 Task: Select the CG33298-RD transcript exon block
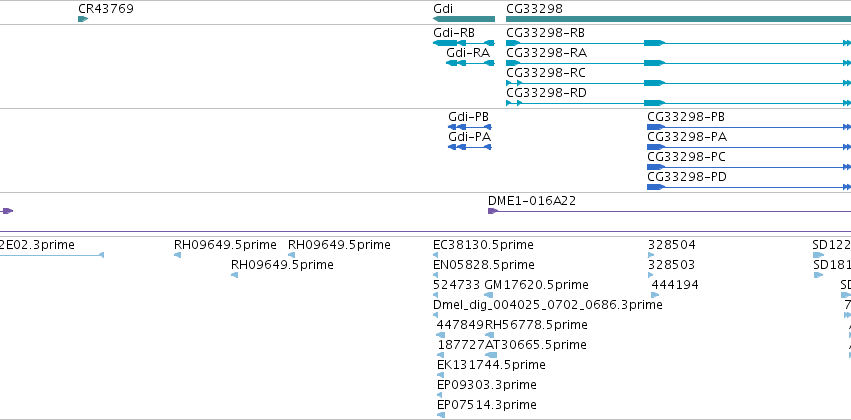(x=654, y=103)
